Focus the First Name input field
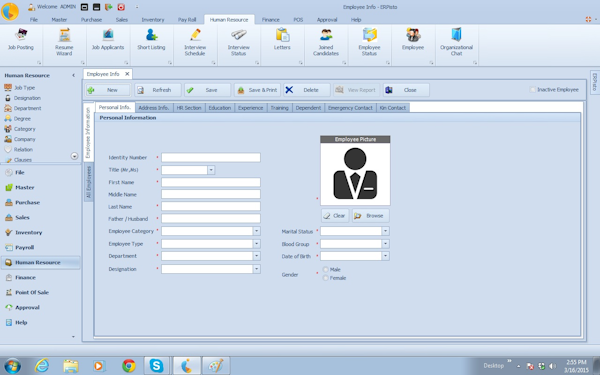600x375 pixels. [211, 182]
